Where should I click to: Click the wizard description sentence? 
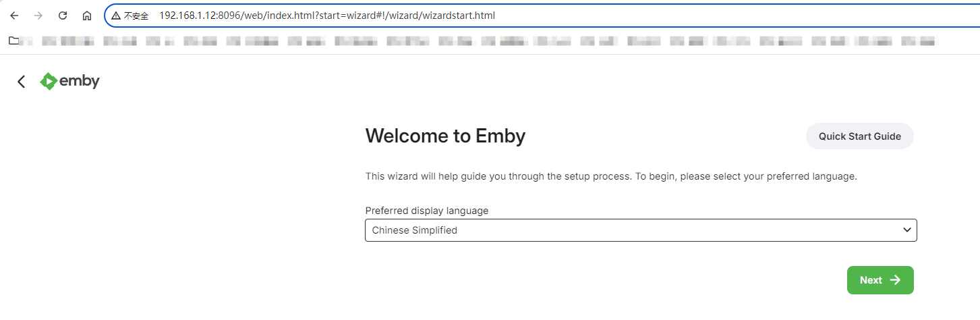611,176
